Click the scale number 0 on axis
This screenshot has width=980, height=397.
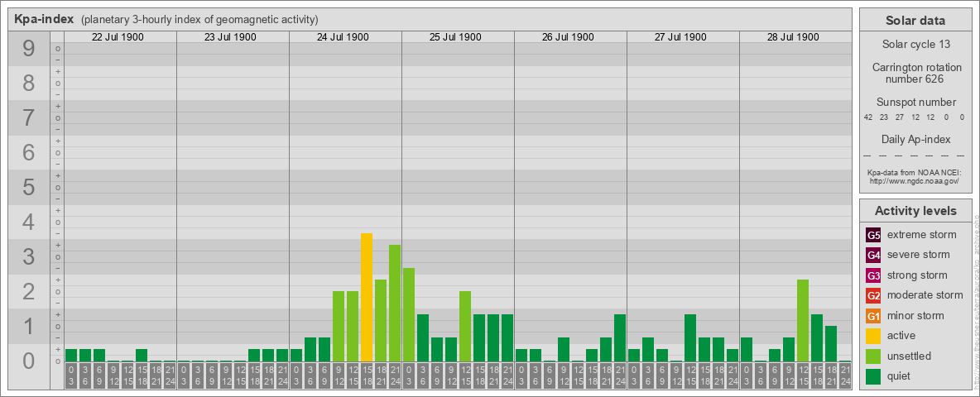[x=29, y=361]
